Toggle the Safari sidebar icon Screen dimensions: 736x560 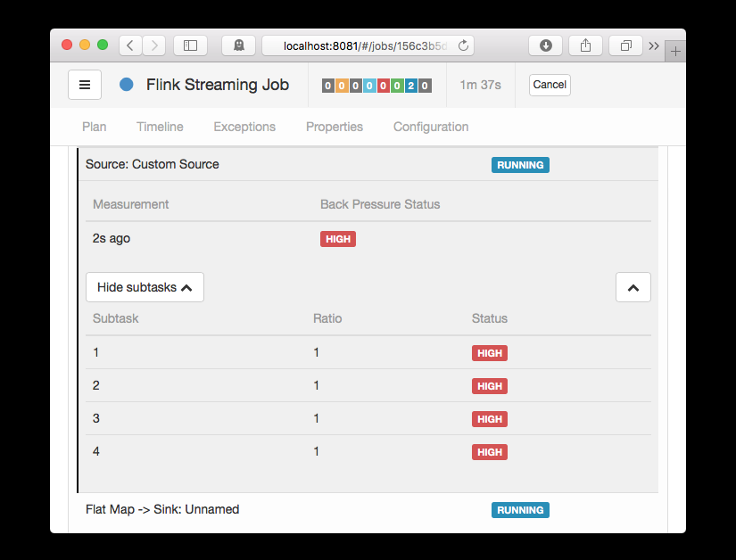(190, 45)
